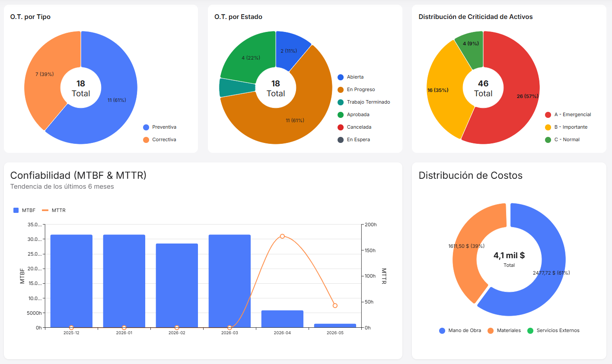The width and height of the screenshot is (612, 364).
Task: Click the 2477,72 $ (61%) label
Action: point(551,273)
